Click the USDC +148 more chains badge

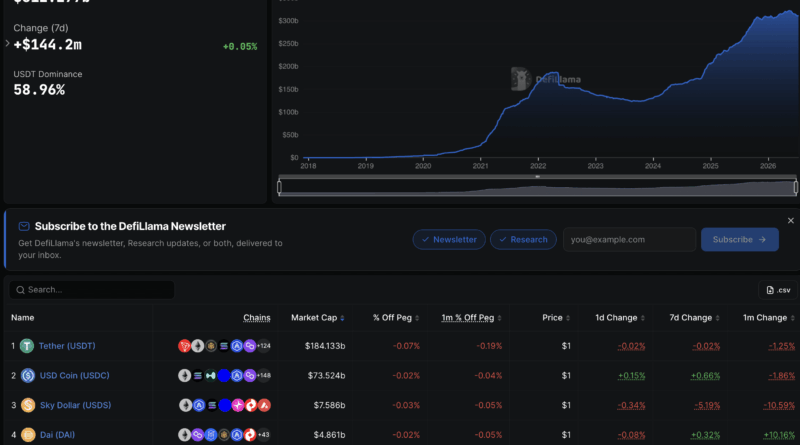264,376
